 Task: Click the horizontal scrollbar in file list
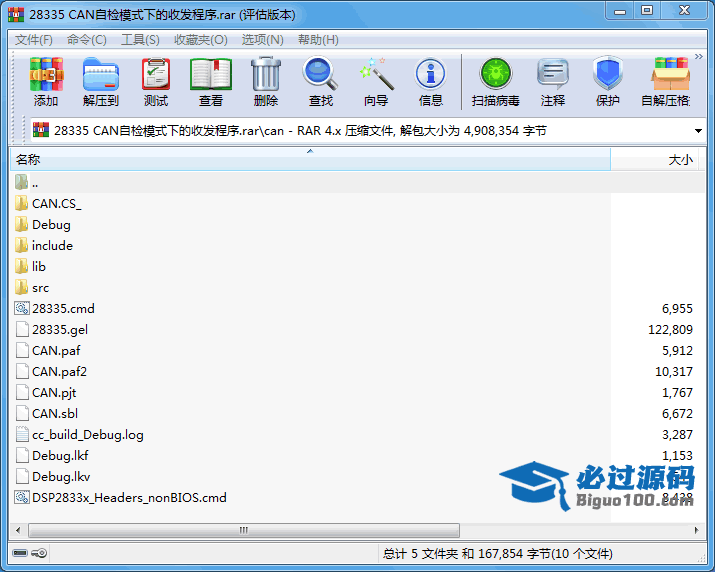[x=240, y=530]
